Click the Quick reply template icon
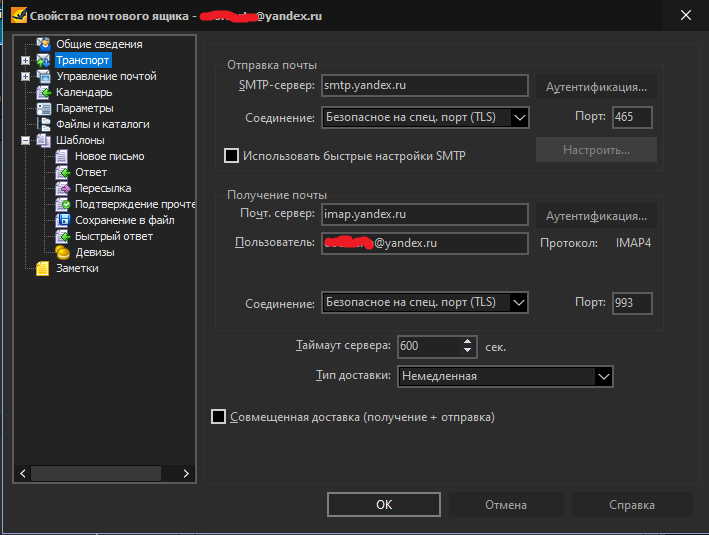Image resolution: width=709 pixels, height=535 pixels. point(62,236)
